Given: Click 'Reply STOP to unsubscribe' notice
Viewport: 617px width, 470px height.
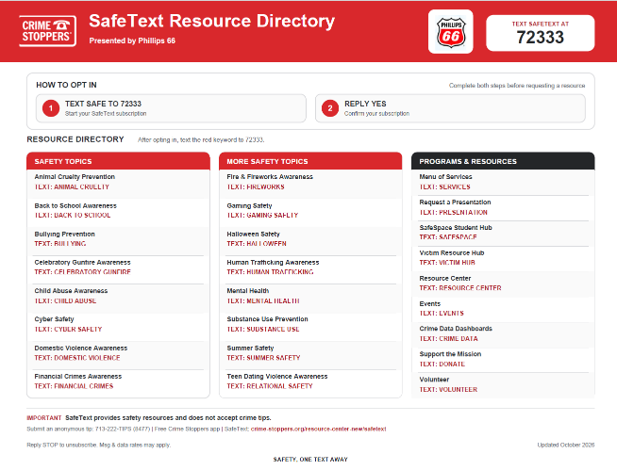Looking at the screenshot, I should click(x=98, y=445).
